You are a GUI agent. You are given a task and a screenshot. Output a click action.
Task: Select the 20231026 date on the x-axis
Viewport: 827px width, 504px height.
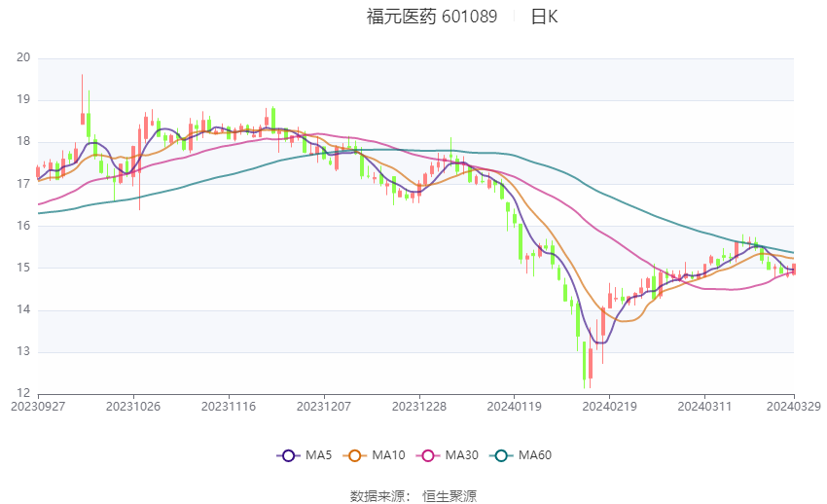point(133,406)
